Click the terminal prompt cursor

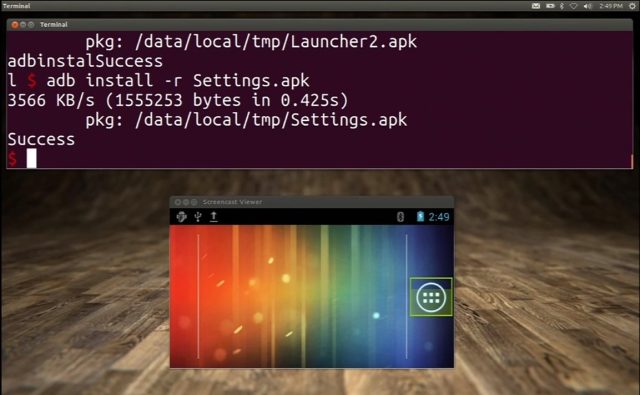[x=31, y=158]
